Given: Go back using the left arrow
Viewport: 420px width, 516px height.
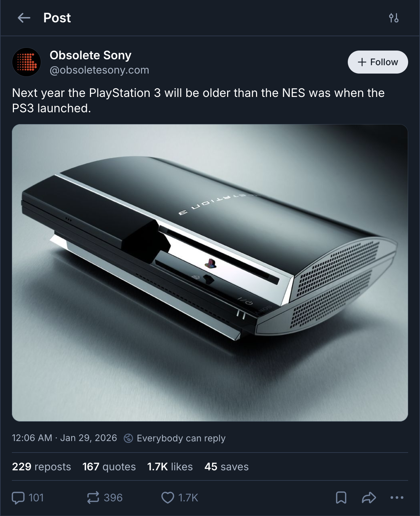Looking at the screenshot, I should coord(24,18).
